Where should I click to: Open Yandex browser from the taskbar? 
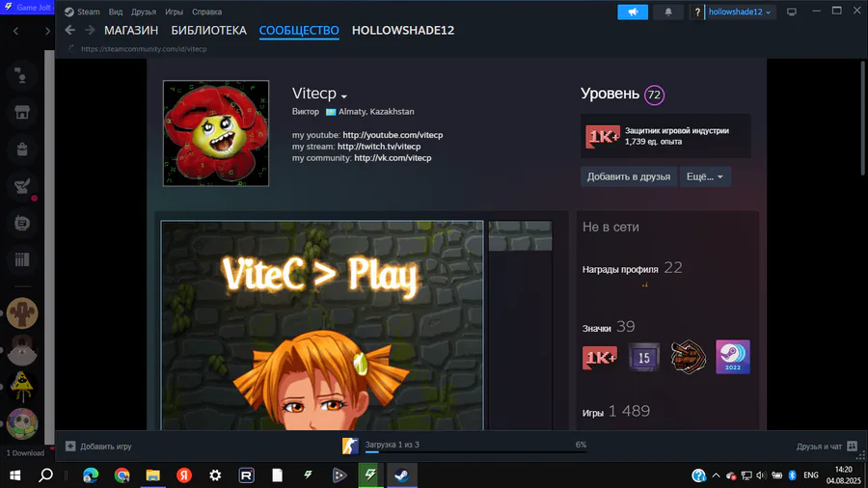184,474
